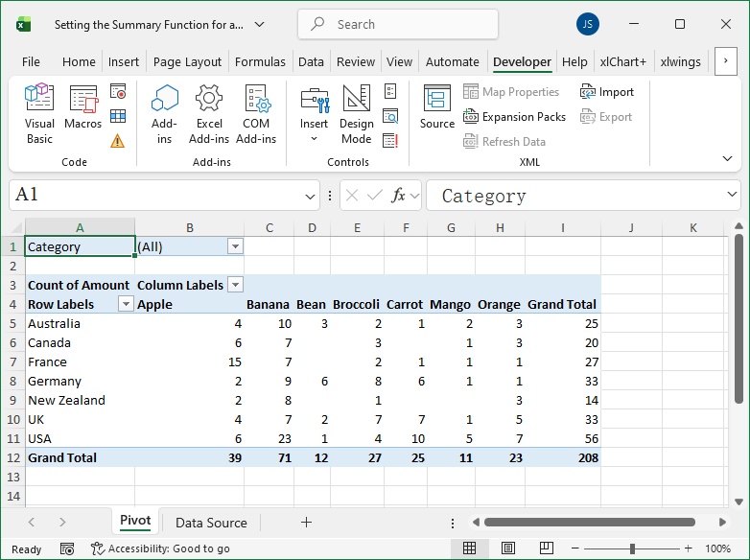750x560 pixels.
Task: Click the Macro recording status icon
Action: click(x=67, y=549)
